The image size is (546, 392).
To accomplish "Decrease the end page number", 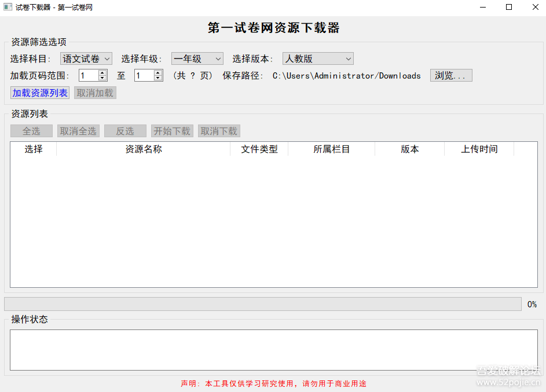I will [158, 78].
